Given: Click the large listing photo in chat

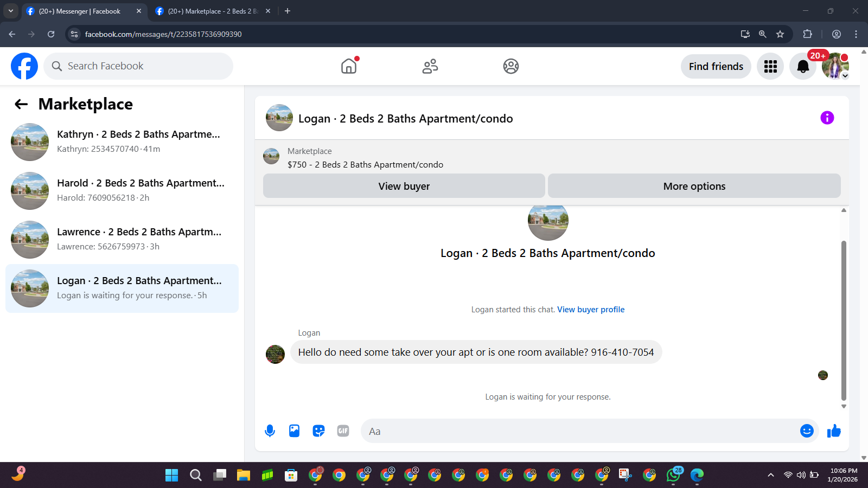Looking at the screenshot, I should pos(548,223).
